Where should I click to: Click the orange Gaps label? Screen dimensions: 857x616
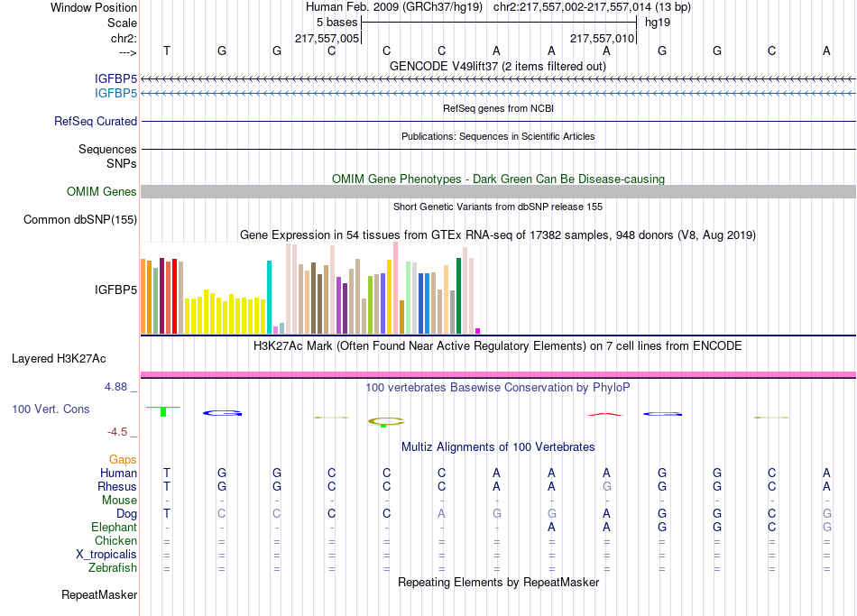(x=123, y=460)
